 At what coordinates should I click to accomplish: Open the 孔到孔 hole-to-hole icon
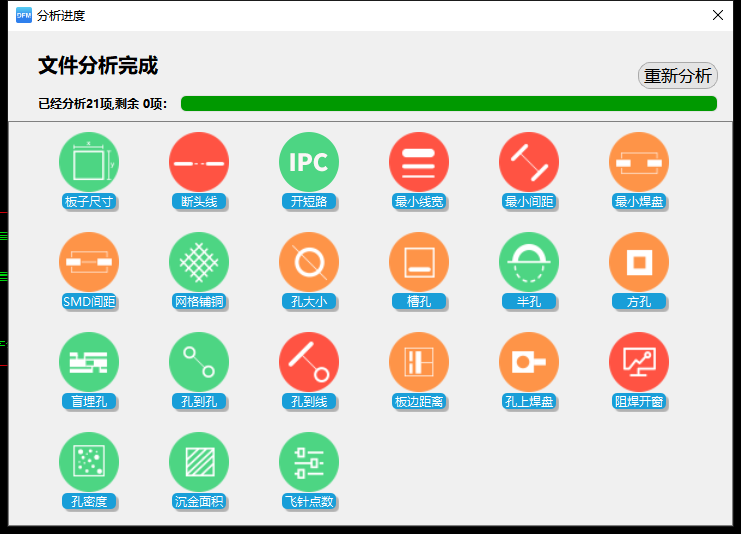click(x=199, y=362)
